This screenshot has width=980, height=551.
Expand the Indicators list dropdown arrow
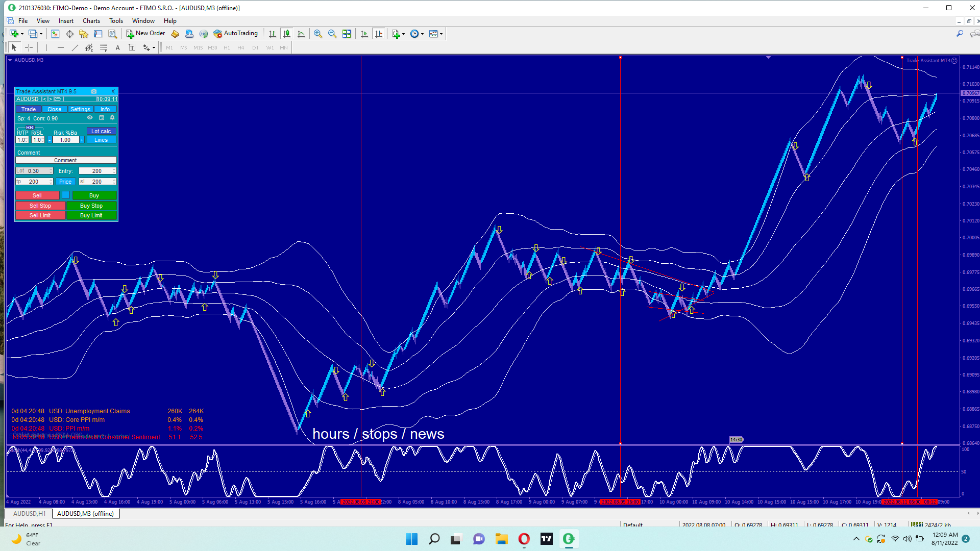[x=403, y=34]
